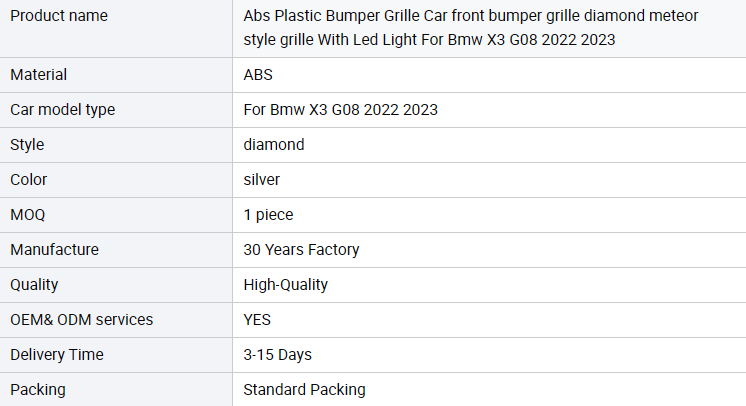Select the "diamond" style value
Screen dimensions: 746x406
point(274,145)
